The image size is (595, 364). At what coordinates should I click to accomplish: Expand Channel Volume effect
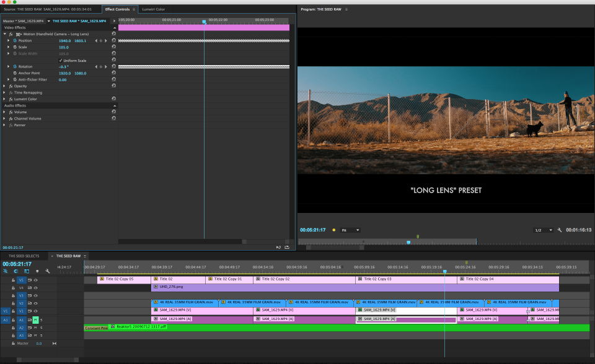(x=4, y=119)
